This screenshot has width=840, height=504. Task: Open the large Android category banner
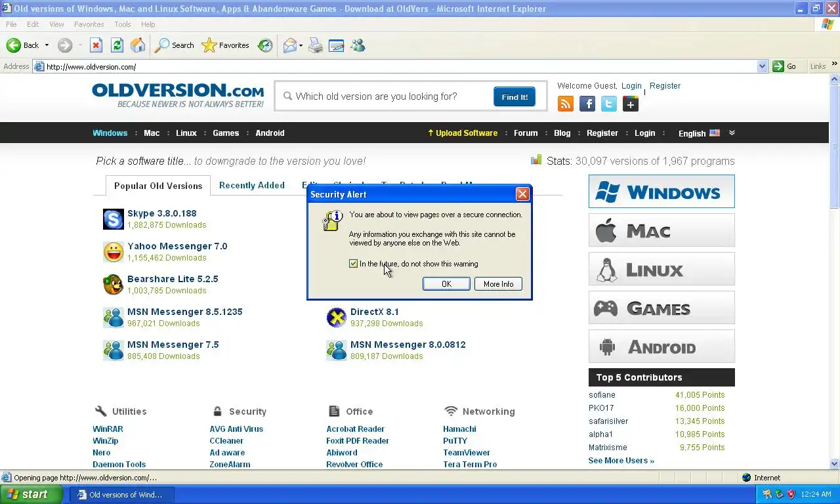[x=661, y=346]
